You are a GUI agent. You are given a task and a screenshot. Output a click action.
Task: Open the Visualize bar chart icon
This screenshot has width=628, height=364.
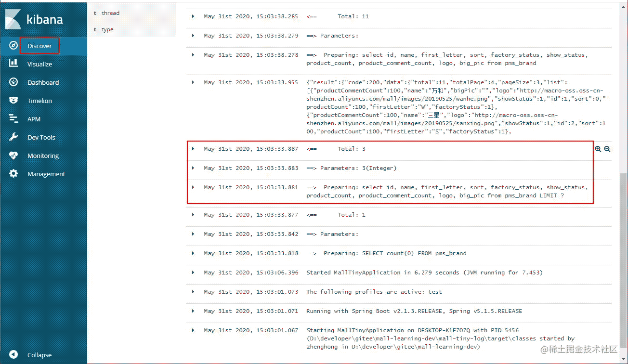pos(13,64)
